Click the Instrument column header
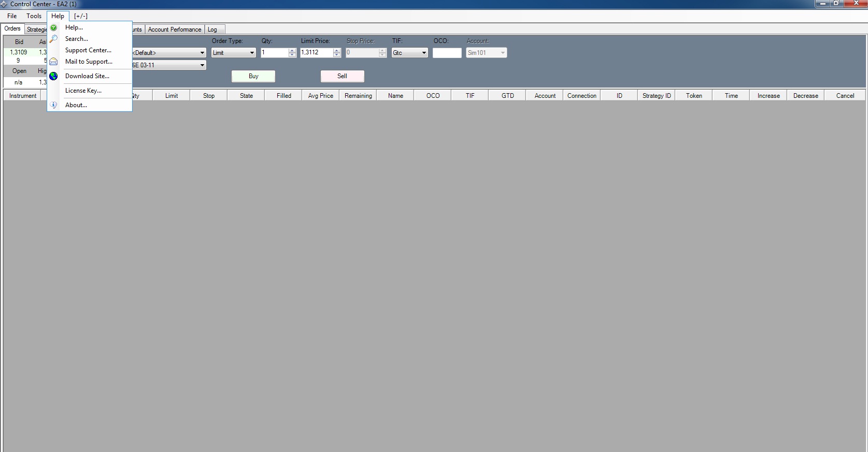The width and height of the screenshot is (868, 452). 23,96
